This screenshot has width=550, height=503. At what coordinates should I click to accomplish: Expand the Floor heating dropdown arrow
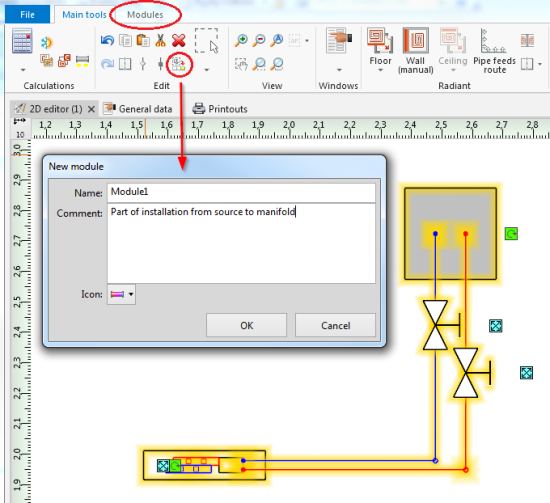pos(380,71)
